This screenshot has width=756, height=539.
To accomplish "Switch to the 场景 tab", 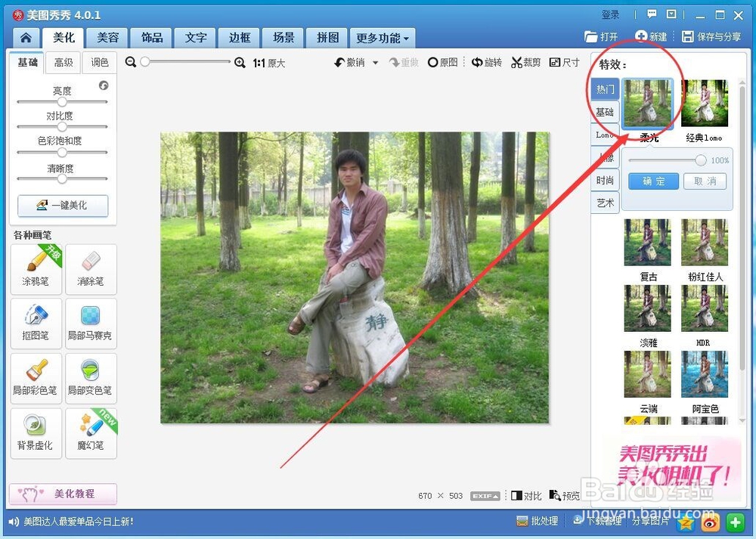I will click(283, 38).
